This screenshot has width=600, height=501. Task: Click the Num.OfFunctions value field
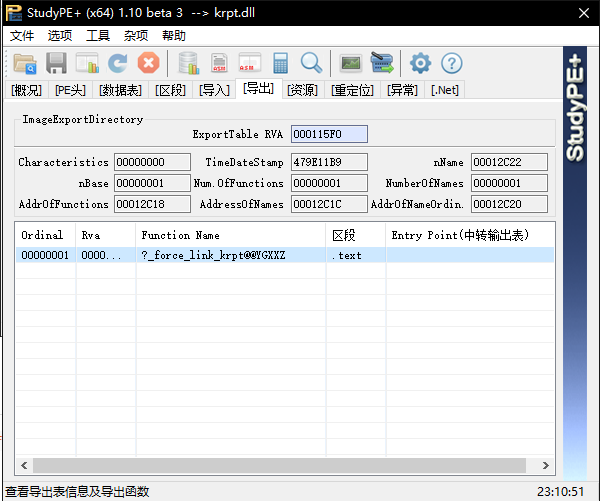click(x=329, y=183)
